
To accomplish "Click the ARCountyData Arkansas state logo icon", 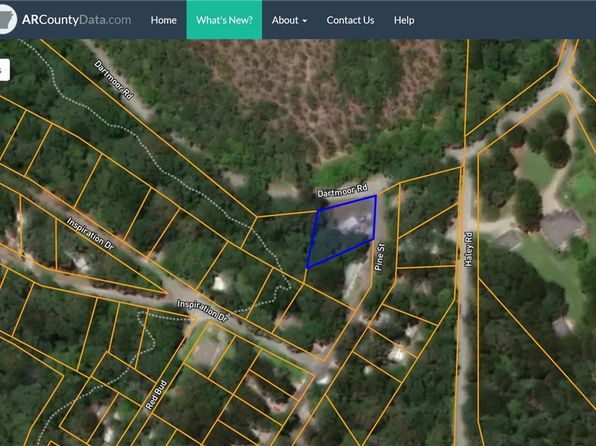I will [7, 19].
